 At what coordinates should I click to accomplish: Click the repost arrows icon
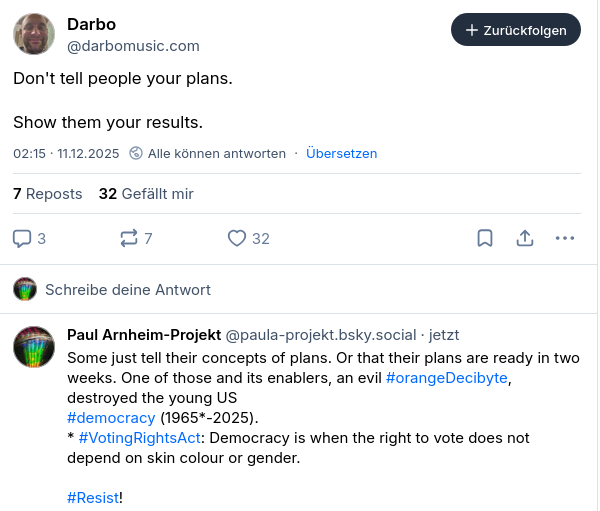click(x=128, y=238)
